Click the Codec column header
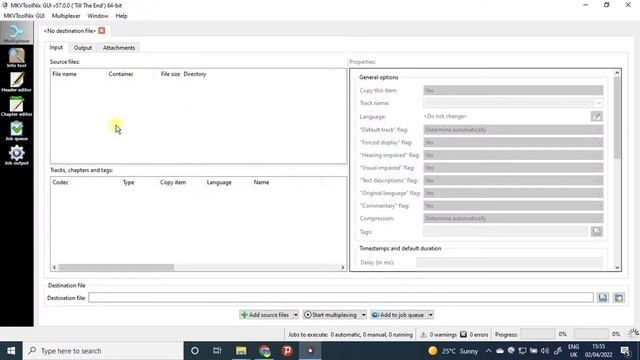 [86, 182]
